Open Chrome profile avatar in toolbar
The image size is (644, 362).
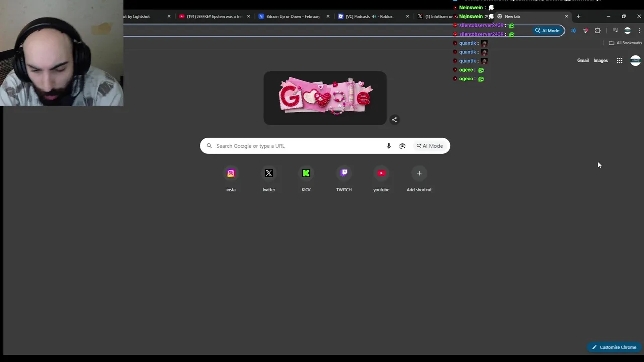pyautogui.click(x=627, y=31)
